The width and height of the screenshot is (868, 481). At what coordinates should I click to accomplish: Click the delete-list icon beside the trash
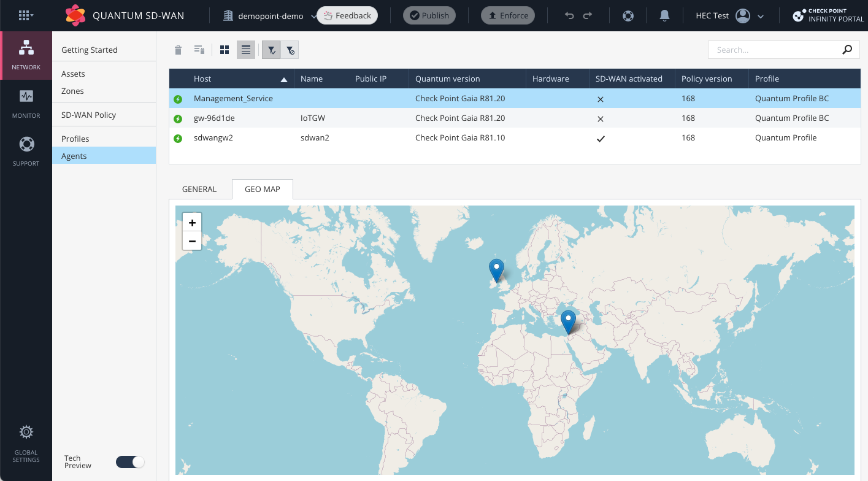tap(199, 50)
